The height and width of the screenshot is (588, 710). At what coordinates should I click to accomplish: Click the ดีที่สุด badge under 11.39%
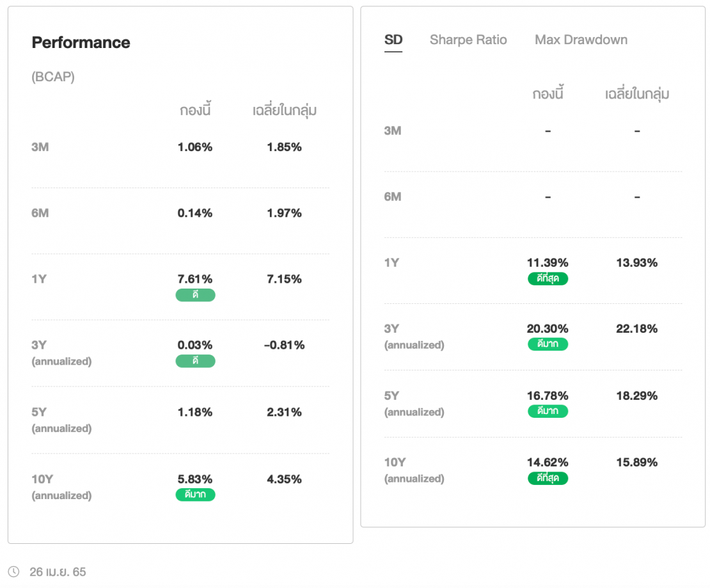coord(548,278)
